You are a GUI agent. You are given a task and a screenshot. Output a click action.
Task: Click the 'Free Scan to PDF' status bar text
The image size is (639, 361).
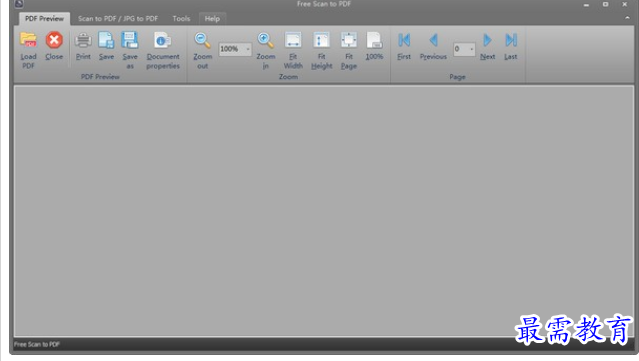tap(37, 344)
